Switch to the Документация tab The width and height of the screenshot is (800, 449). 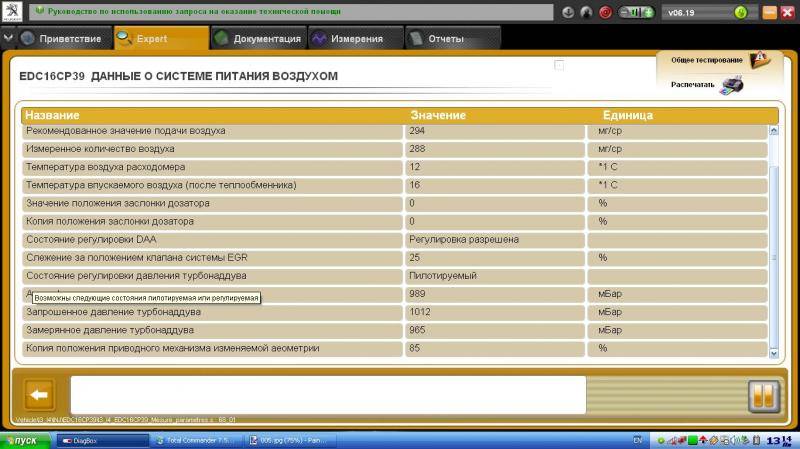tap(258, 39)
